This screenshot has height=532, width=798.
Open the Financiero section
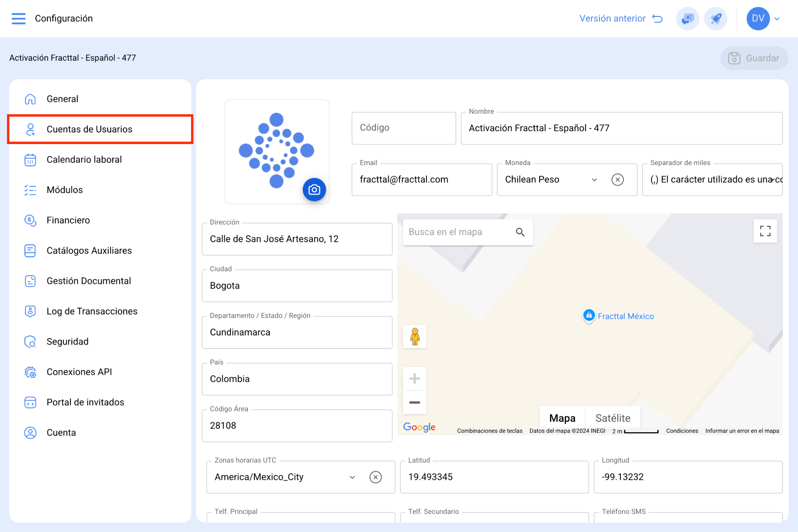[100, 220]
